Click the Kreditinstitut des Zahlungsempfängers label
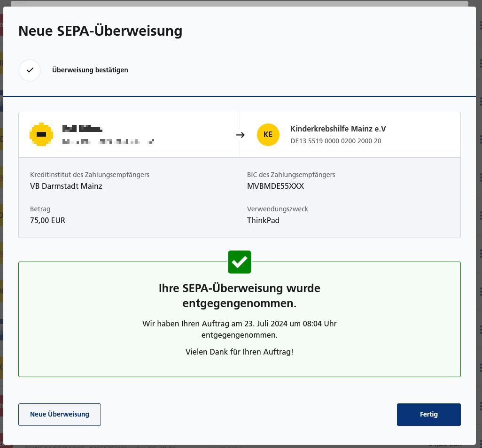Screen dimensions: 482x448 coord(90,175)
